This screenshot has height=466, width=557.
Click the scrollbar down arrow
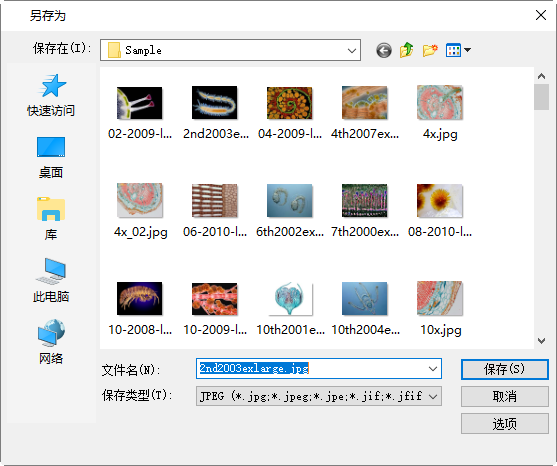(541, 341)
